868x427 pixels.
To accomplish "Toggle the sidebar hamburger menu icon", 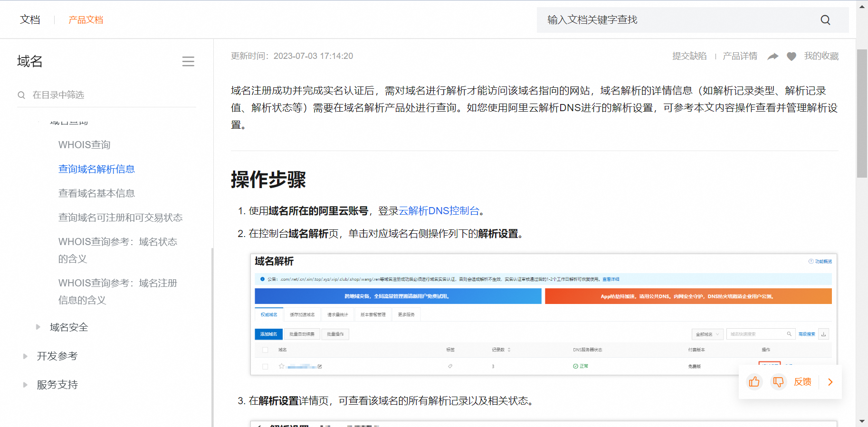I will tap(188, 61).
